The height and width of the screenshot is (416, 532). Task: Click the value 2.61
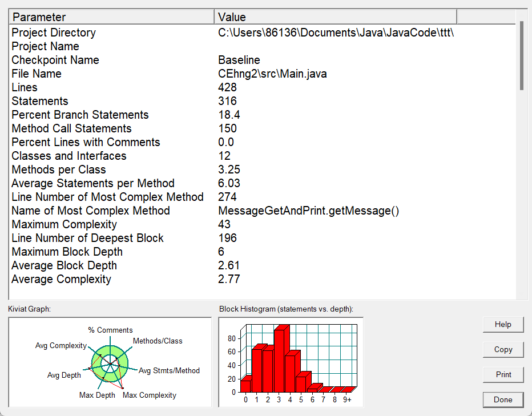click(x=229, y=265)
